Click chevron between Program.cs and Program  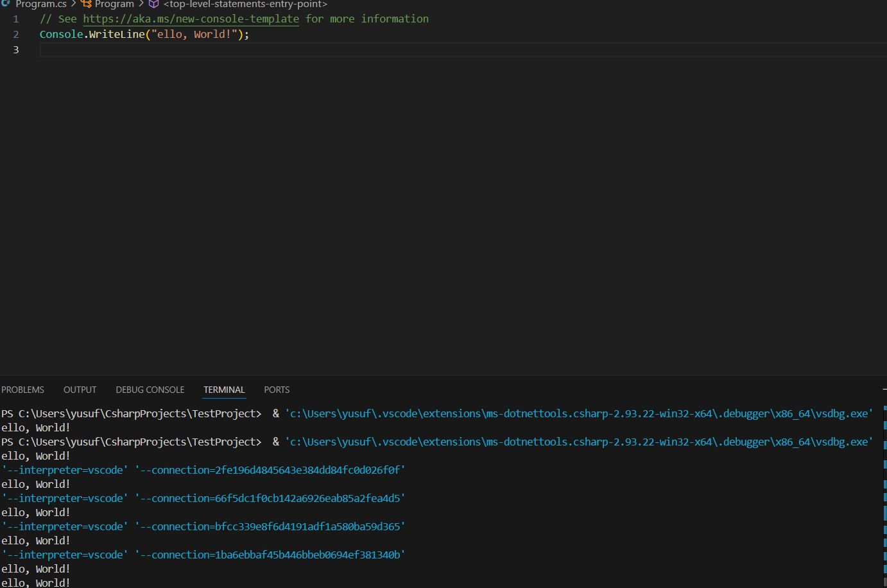pos(74,4)
